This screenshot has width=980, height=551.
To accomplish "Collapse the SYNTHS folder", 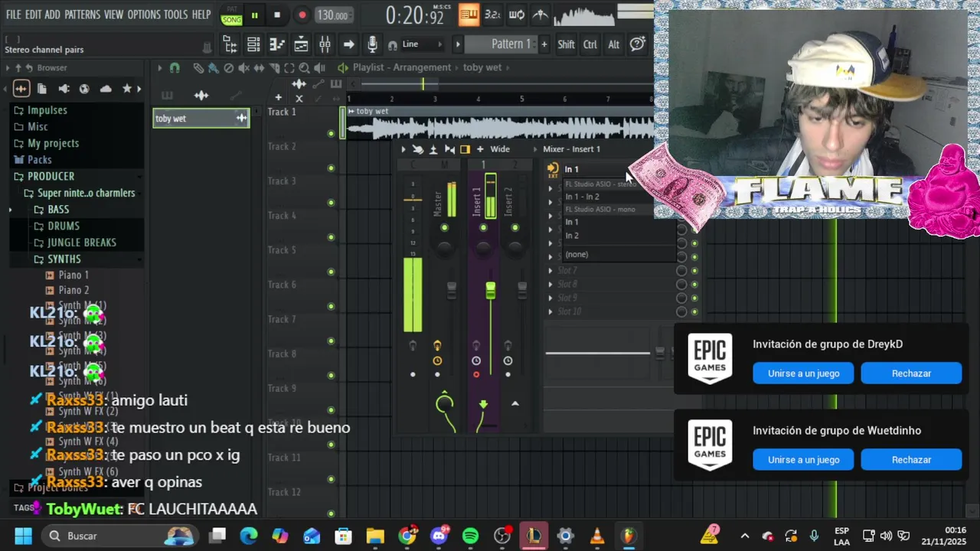I will 64,259.
